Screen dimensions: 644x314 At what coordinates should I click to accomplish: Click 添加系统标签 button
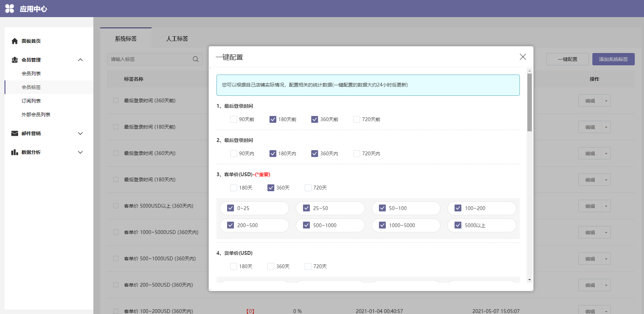[x=614, y=59]
